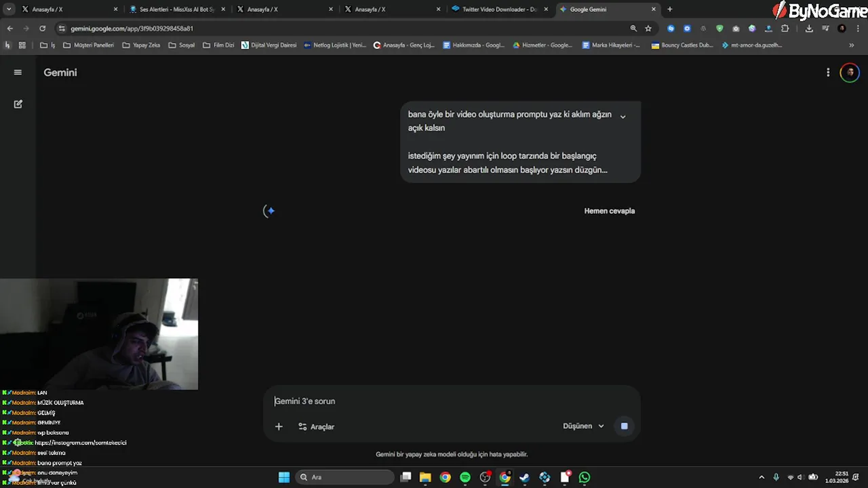The image size is (868, 488).
Task: Open Chrome profile avatar
Action: click(842, 28)
